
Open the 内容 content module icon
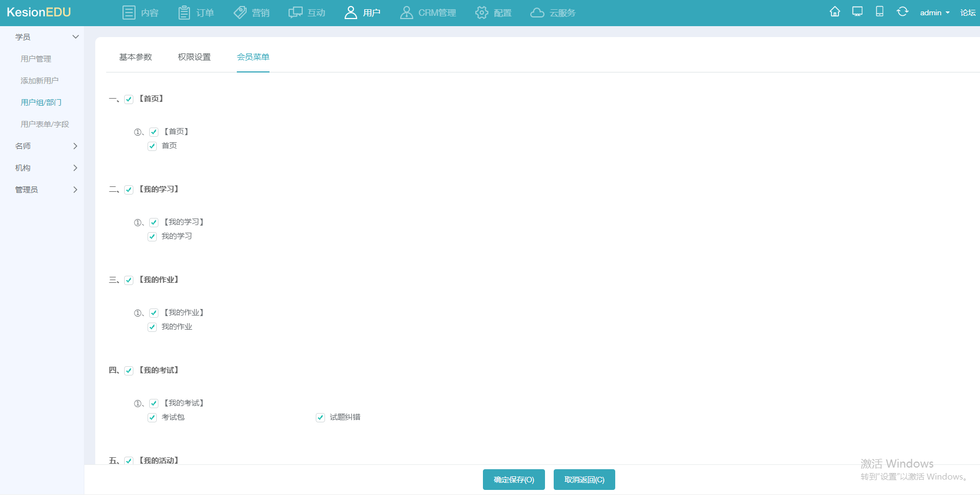129,13
